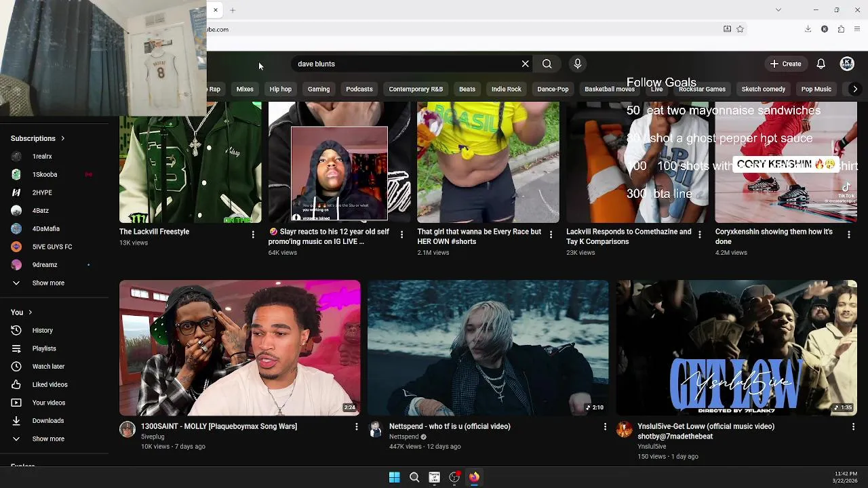The width and height of the screenshot is (868, 488).
Task: Select the Contemporary R&B filter chip
Action: click(x=416, y=89)
